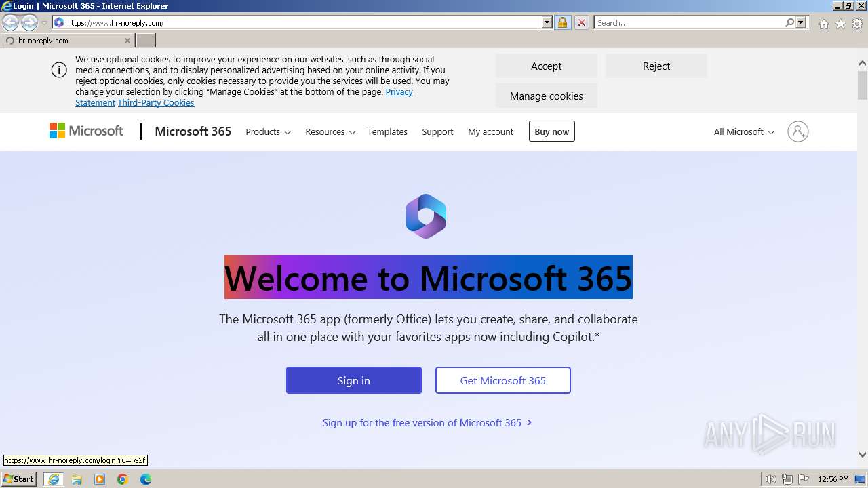
Task: Reject optional cookies
Action: tap(656, 66)
